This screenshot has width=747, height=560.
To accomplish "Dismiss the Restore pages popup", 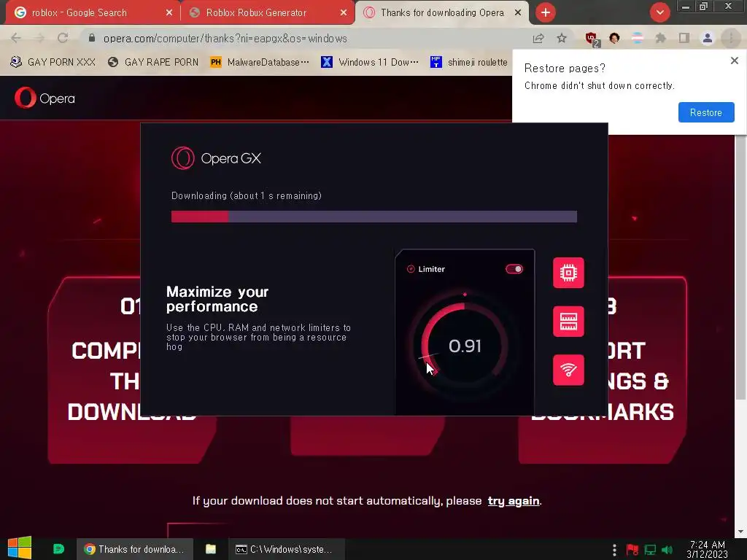I will (734, 61).
